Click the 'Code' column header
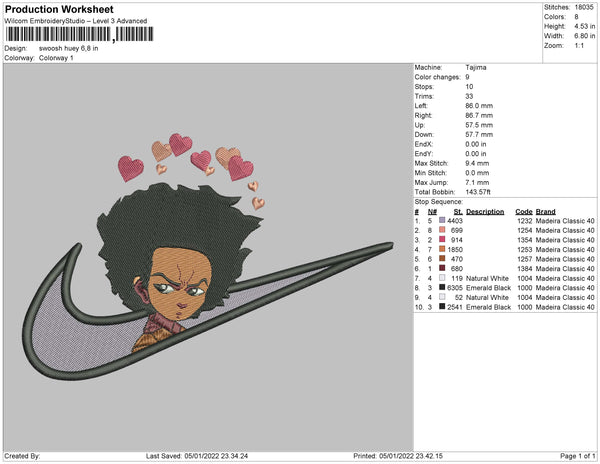Viewport: 600px width, 464px height. pyautogui.click(x=523, y=212)
